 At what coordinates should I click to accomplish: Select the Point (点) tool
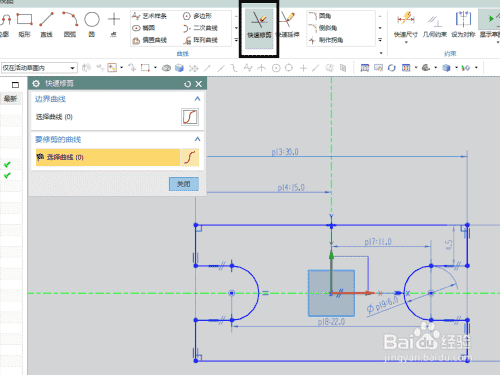[x=114, y=25]
